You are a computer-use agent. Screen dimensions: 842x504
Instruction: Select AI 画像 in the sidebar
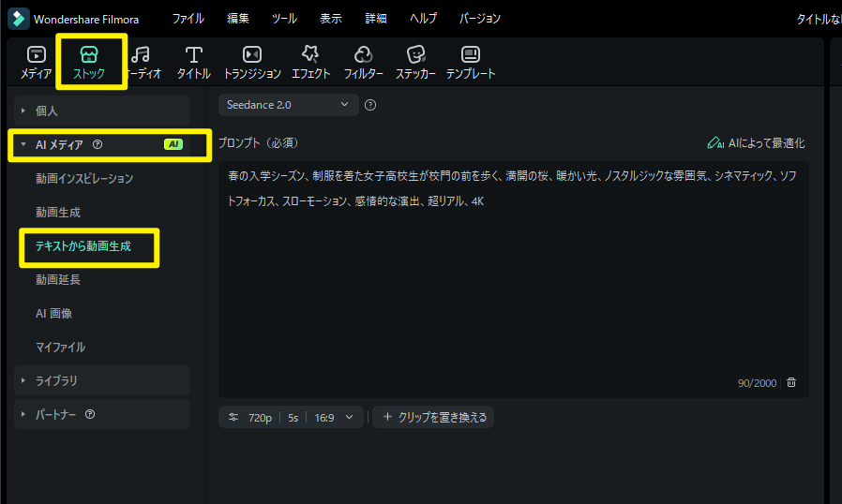click(x=53, y=314)
